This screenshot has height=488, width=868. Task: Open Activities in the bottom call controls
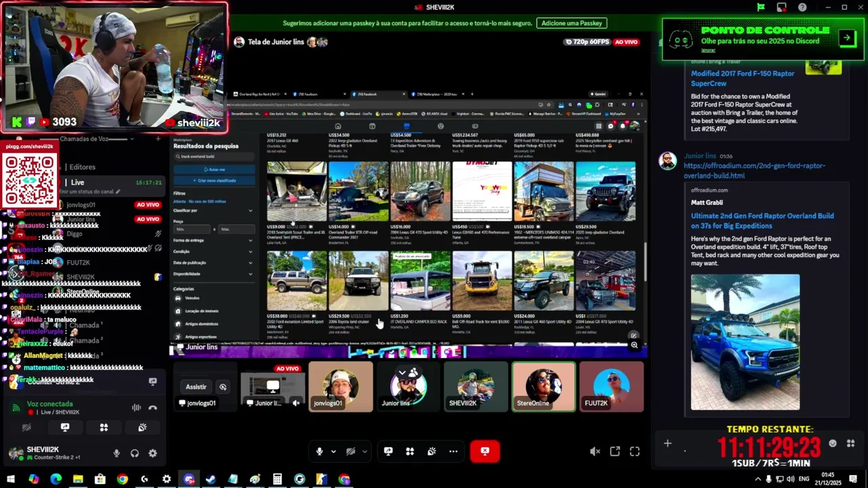[410, 451]
